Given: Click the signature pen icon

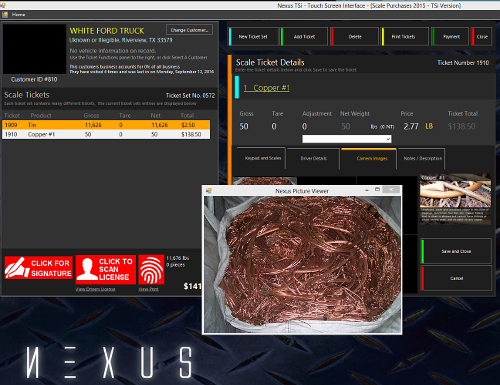Looking at the screenshot, I should [17, 268].
